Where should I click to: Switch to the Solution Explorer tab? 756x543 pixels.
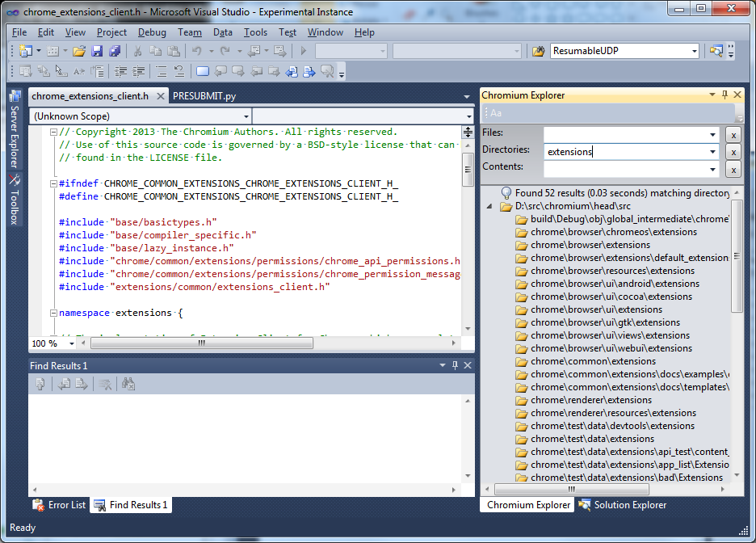(623, 505)
